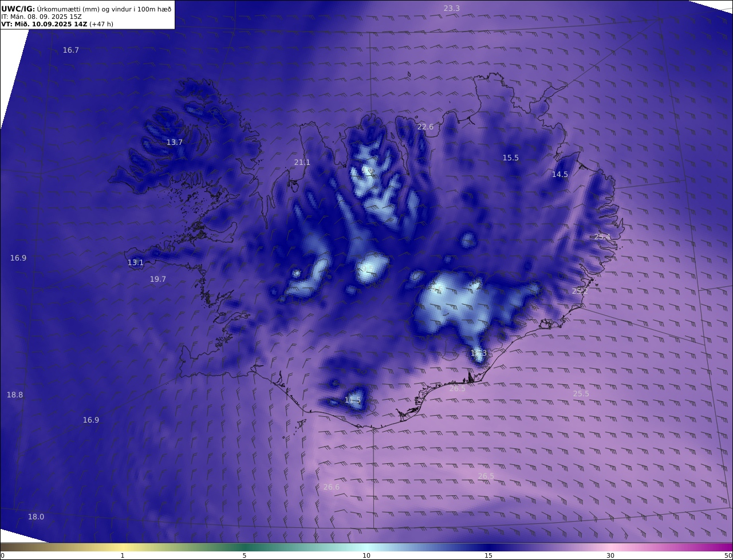Click the 21.1 value label
The width and height of the screenshot is (733, 560).
point(302,163)
